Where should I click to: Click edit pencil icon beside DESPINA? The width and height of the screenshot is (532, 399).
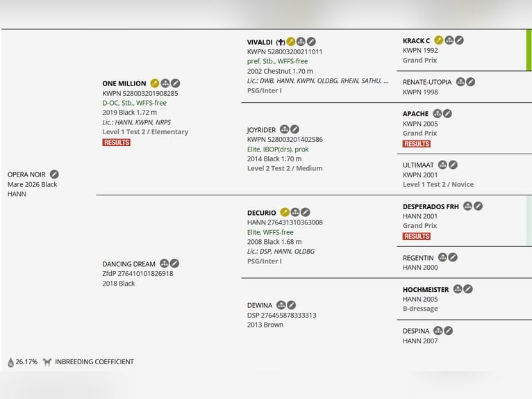(448, 331)
